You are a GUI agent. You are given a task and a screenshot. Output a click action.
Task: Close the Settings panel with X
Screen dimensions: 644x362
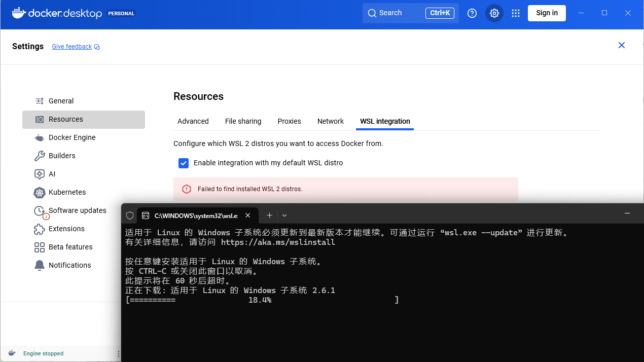point(622,45)
